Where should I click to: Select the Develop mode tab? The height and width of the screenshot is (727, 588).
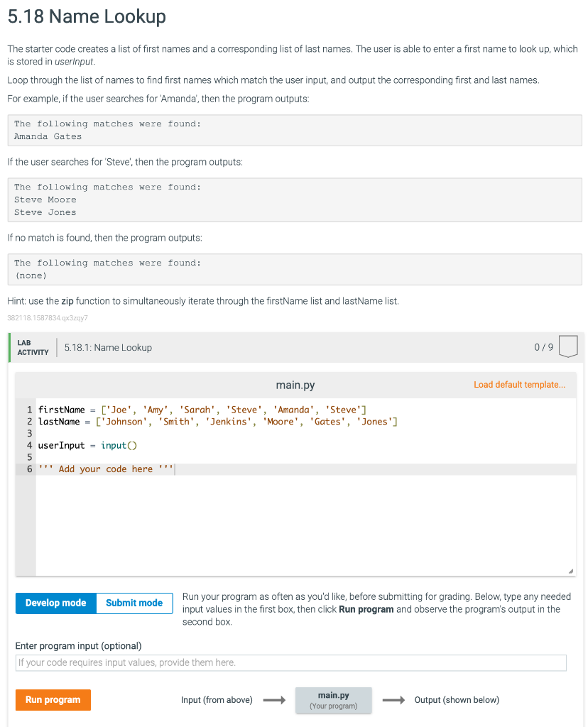(x=55, y=603)
